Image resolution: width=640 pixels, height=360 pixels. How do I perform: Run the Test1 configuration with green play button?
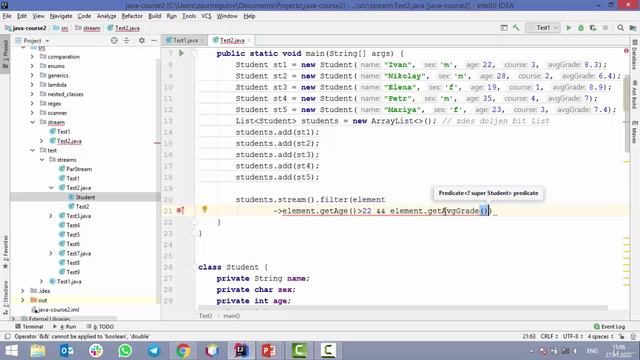[569, 28]
